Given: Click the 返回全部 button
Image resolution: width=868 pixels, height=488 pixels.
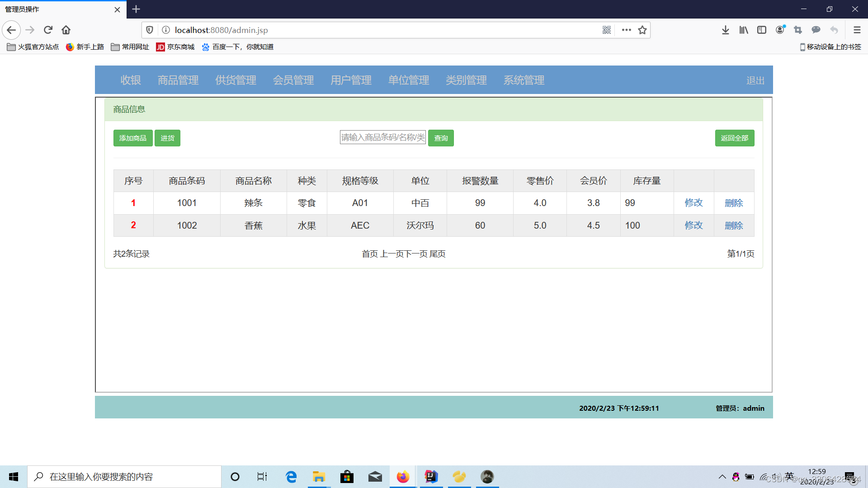Looking at the screenshot, I should [x=735, y=138].
